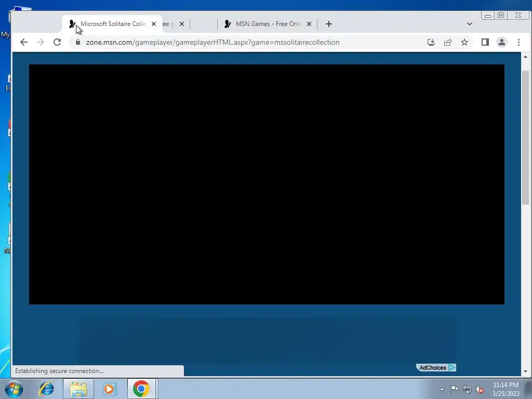The width and height of the screenshot is (532, 399).
Task: Share this page icon
Action: click(448, 42)
